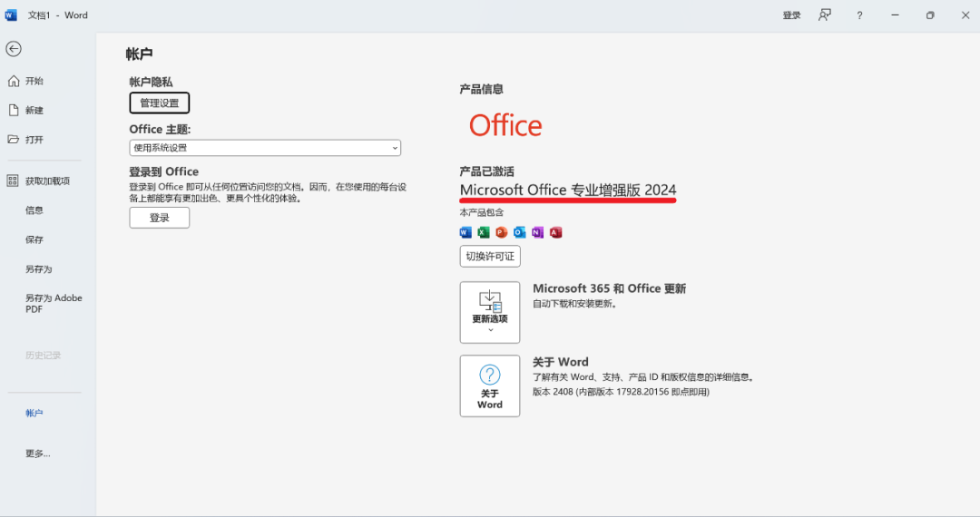This screenshot has height=517, width=980.
Task: Click the Microsoft 365 和 Office 更新 heading
Action: click(610, 288)
